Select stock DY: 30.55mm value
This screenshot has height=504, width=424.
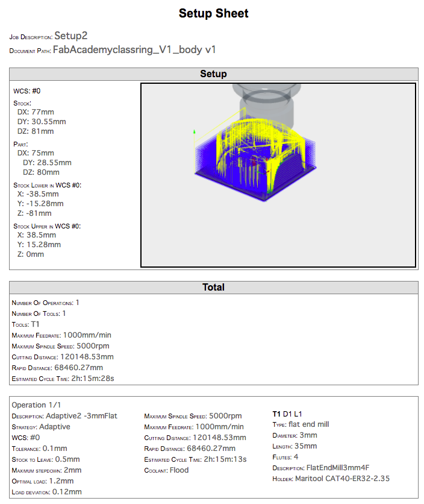[x=42, y=122]
